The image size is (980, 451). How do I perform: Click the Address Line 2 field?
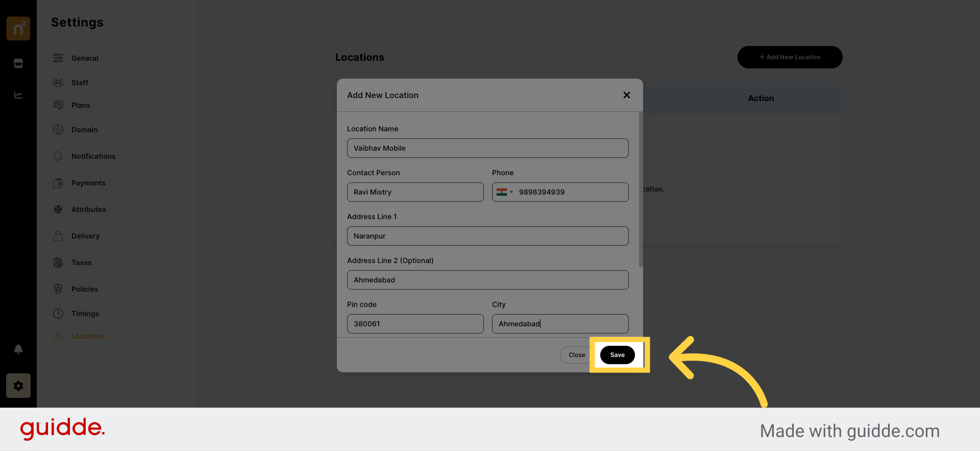tap(488, 280)
